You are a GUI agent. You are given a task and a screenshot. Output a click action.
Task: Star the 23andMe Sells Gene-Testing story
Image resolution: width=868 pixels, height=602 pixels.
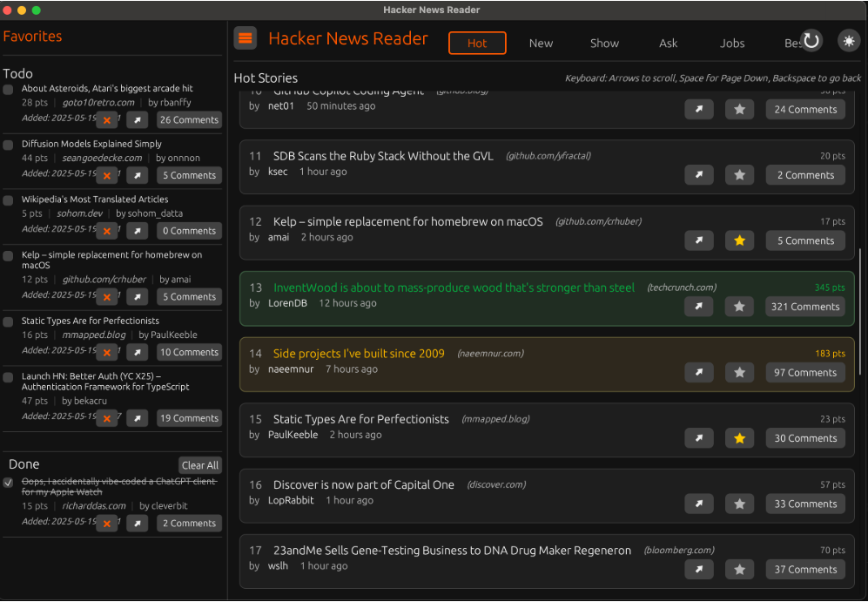[739, 569]
